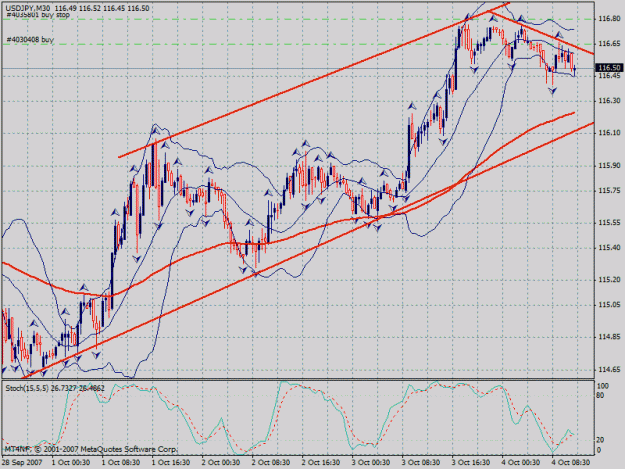Click the 115.20 price scale label
The image size is (625, 469).
[609, 280]
